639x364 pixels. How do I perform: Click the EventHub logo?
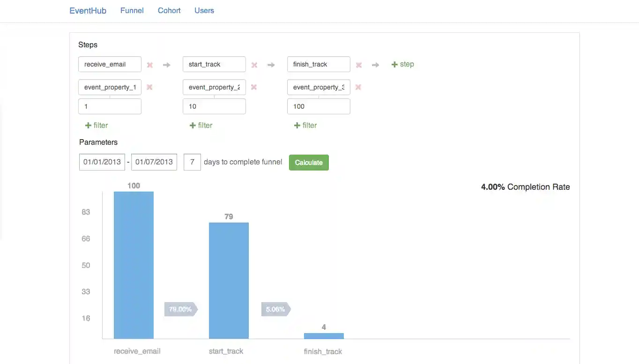(88, 10)
